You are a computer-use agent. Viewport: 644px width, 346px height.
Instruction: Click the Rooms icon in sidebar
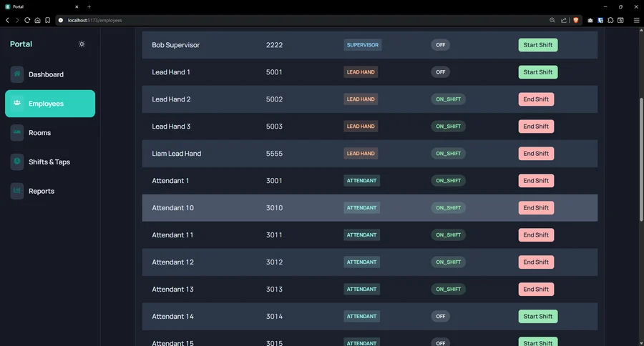point(17,132)
